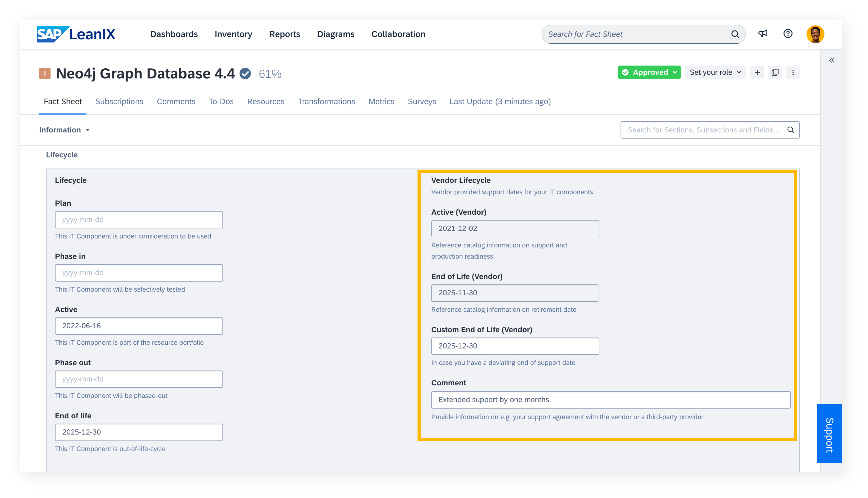Switch to the Metrics tab

coord(381,102)
